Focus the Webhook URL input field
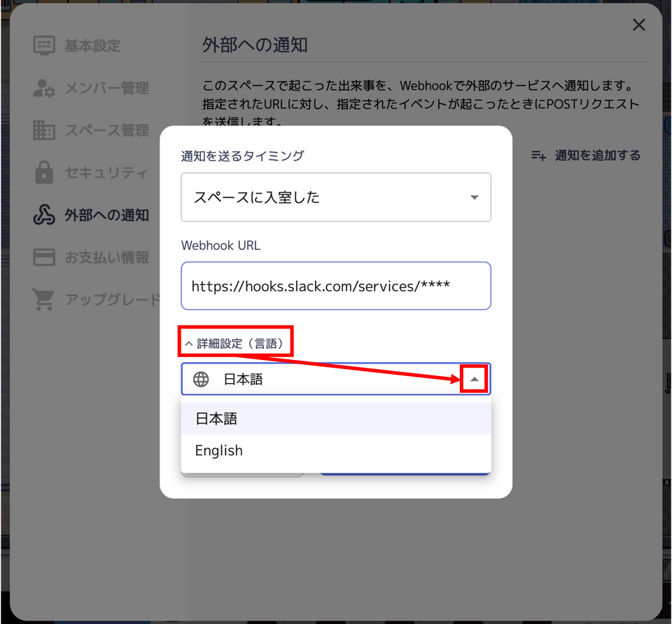672x624 pixels. 336,286
